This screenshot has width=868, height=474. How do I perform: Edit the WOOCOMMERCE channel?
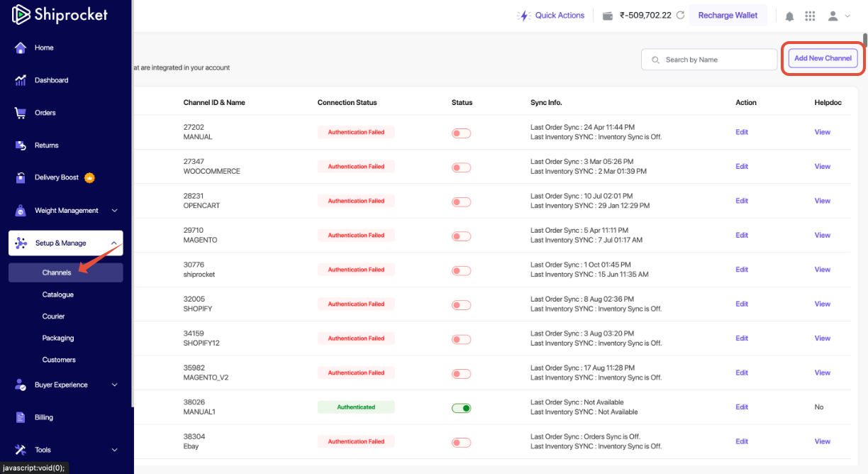(742, 167)
